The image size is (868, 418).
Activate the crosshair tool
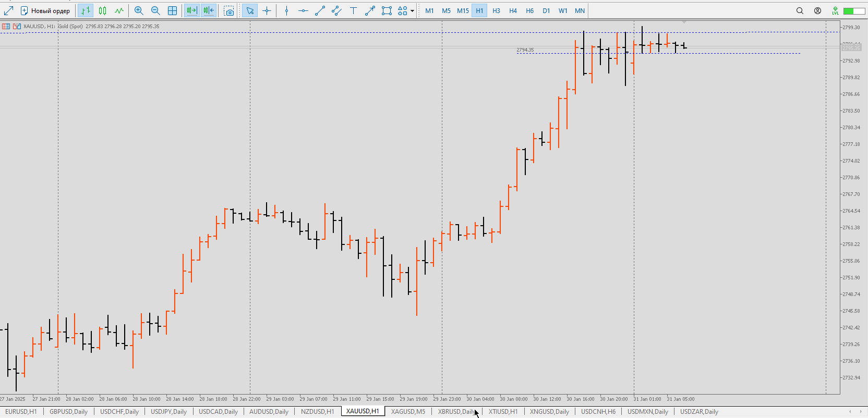(x=267, y=10)
